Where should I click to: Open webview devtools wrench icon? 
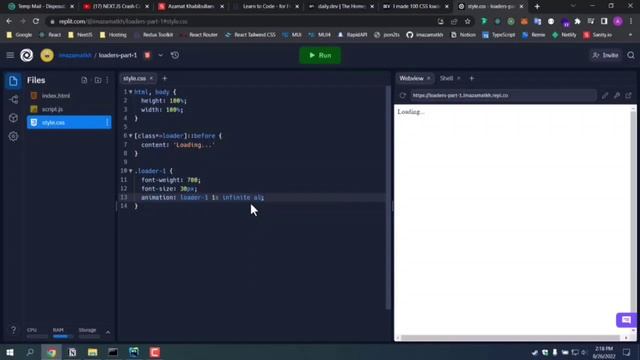coord(617,96)
